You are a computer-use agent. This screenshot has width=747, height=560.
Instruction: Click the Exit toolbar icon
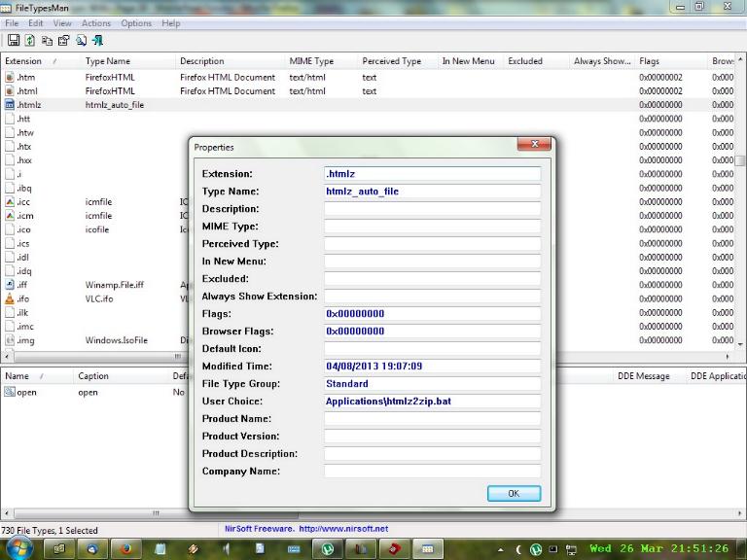click(x=97, y=41)
